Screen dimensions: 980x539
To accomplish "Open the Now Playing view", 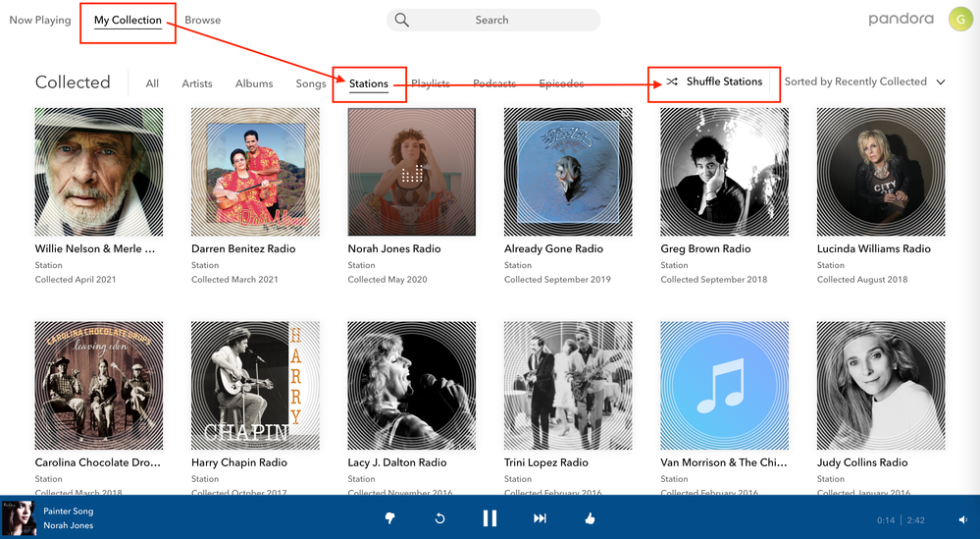I will coord(40,20).
